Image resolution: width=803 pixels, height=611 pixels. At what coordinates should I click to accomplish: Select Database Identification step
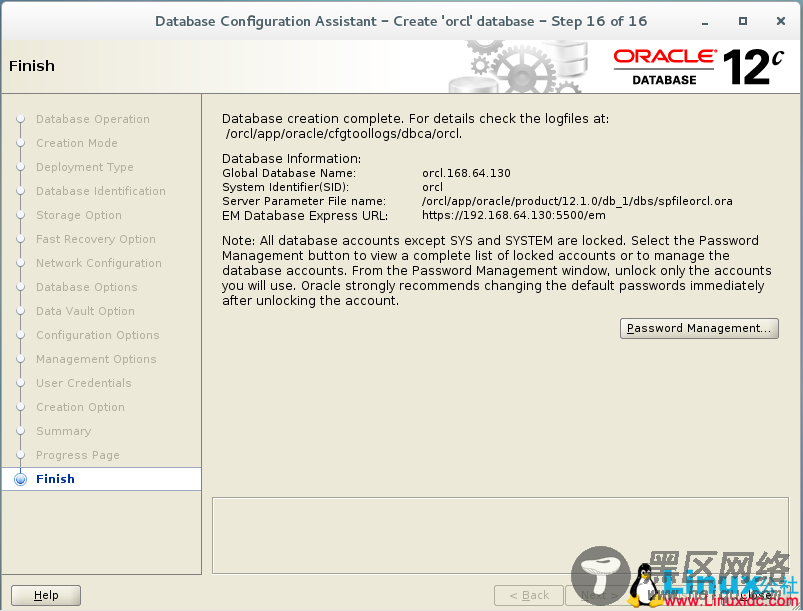(x=101, y=191)
